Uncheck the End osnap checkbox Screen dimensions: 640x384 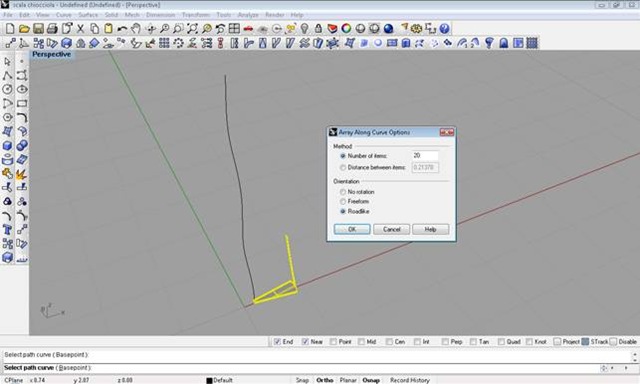pyautogui.click(x=277, y=342)
